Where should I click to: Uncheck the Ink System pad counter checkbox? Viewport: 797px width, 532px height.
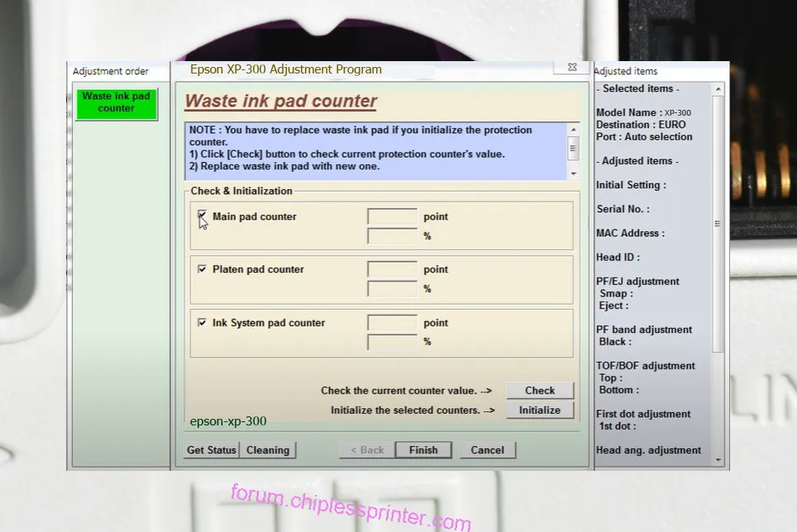coord(203,322)
